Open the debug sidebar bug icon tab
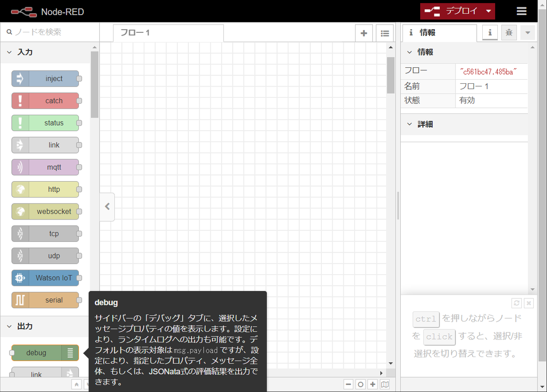Image resolution: width=547 pixels, height=392 pixels. coord(509,32)
